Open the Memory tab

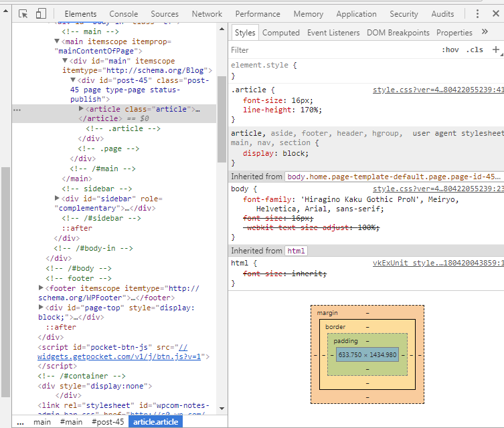(309, 14)
